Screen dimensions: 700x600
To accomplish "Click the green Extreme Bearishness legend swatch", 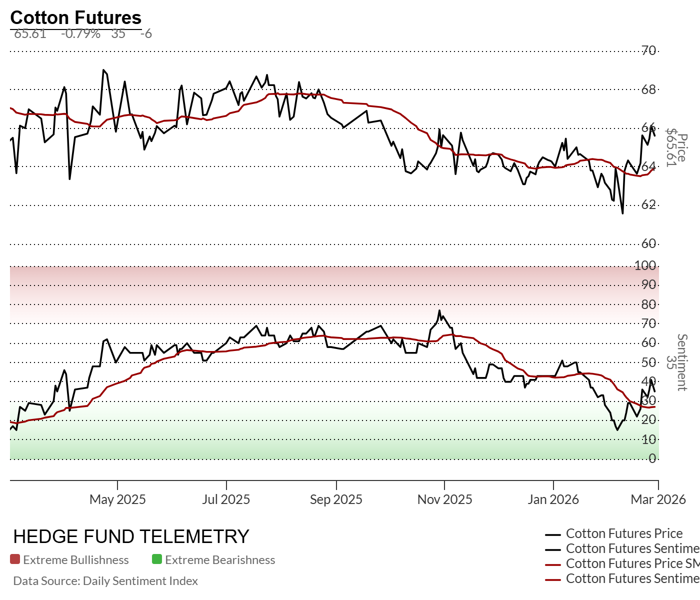I will coord(157,559).
